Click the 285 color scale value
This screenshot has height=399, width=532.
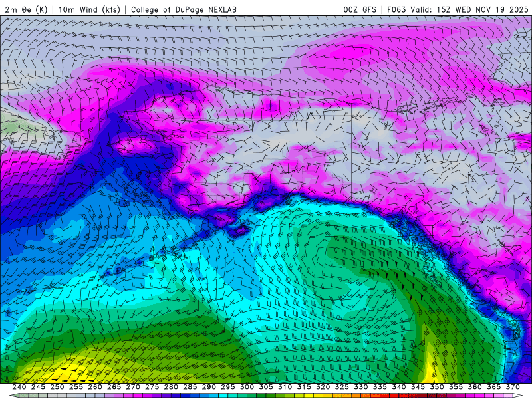click(x=190, y=387)
